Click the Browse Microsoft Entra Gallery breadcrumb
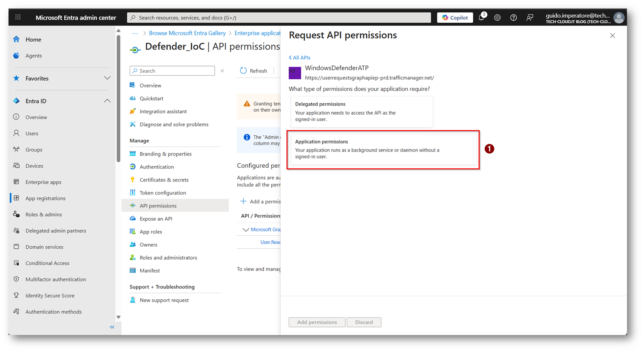644x352 pixels. (x=187, y=33)
